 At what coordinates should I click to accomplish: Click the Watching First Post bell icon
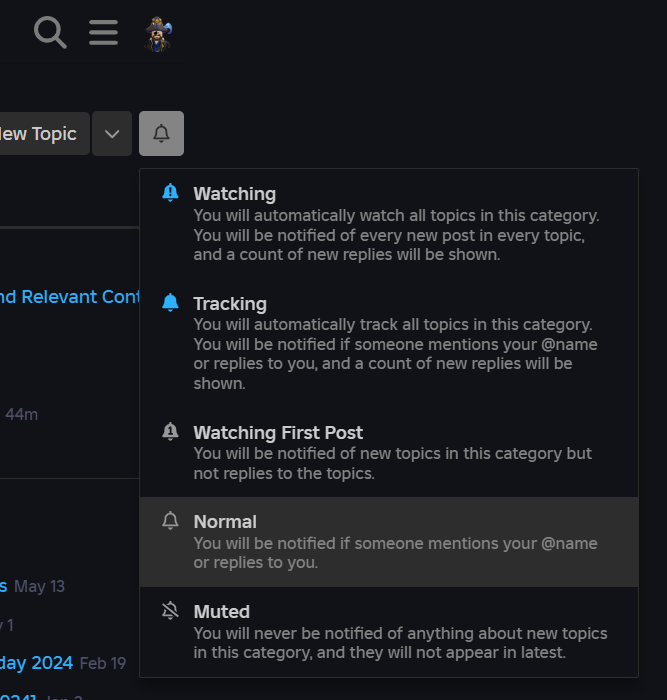click(x=170, y=432)
